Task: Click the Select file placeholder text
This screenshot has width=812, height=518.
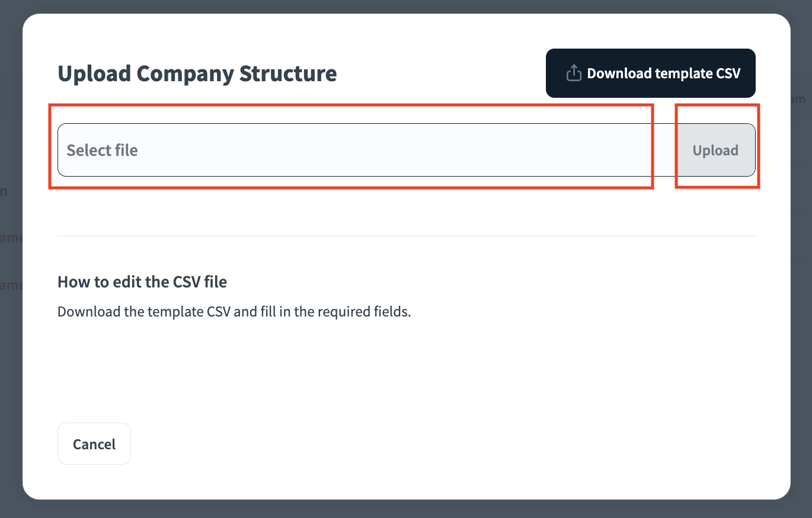Action: point(102,151)
